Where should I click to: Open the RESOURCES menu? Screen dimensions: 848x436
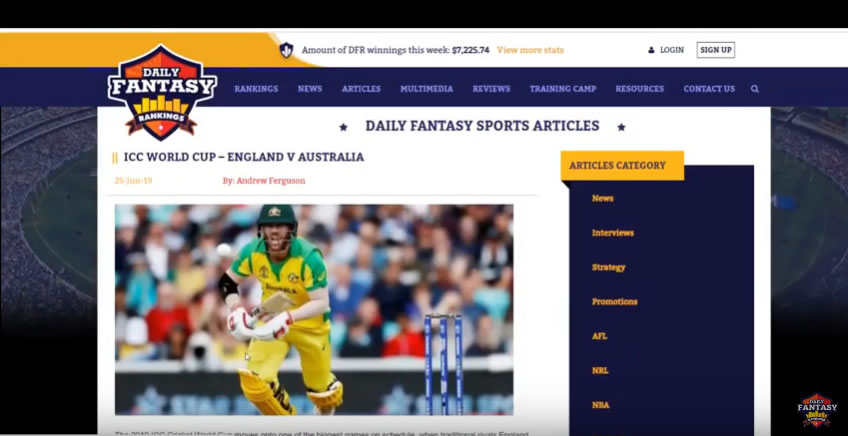tap(640, 89)
